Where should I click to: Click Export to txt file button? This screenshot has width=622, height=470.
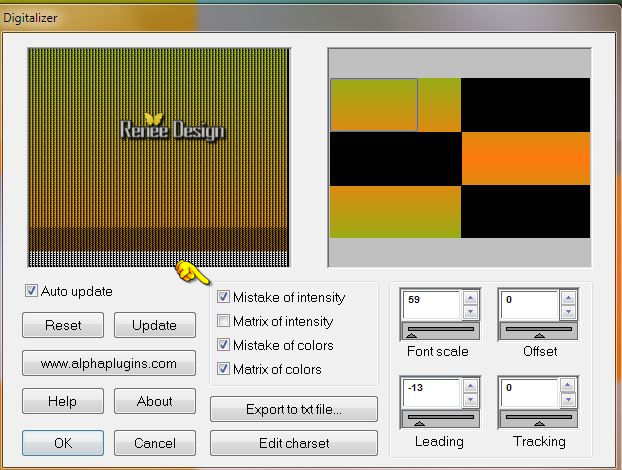[294, 409]
